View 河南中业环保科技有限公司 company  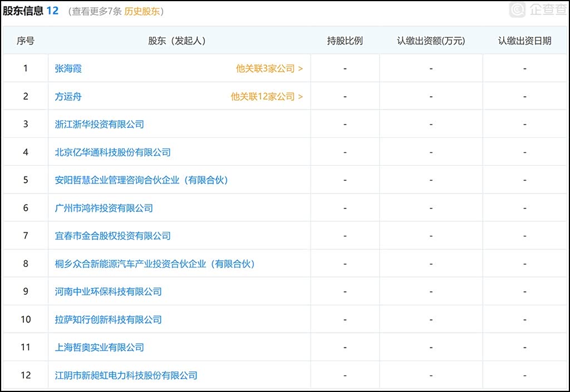[x=108, y=291]
